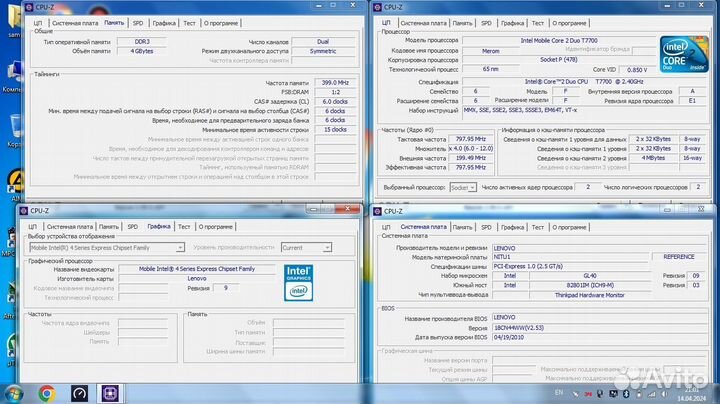
Task: Click the Symmetric dual-channel mode value
Action: 323,51
